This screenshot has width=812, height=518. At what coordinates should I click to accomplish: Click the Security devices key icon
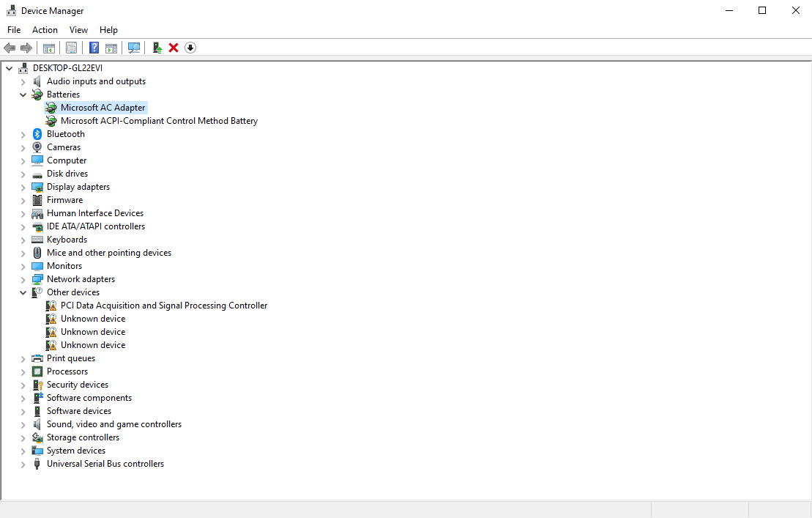click(x=37, y=385)
